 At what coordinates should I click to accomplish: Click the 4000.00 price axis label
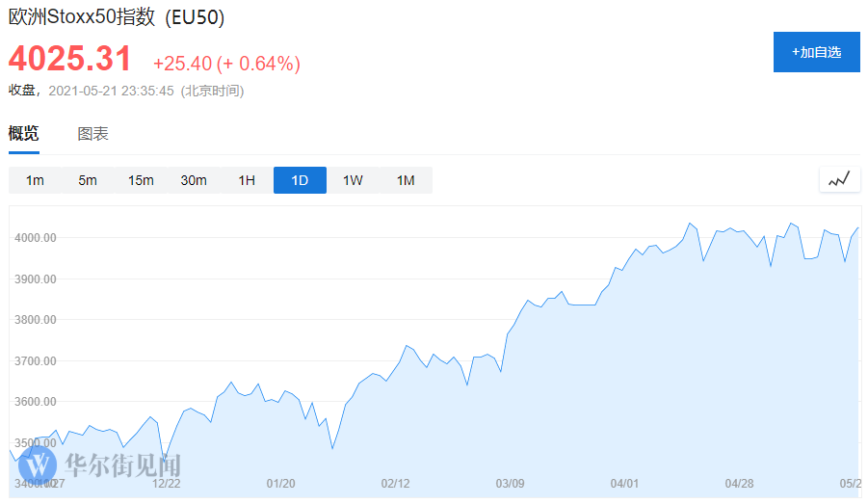pyautogui.click(x=35, y=238)
